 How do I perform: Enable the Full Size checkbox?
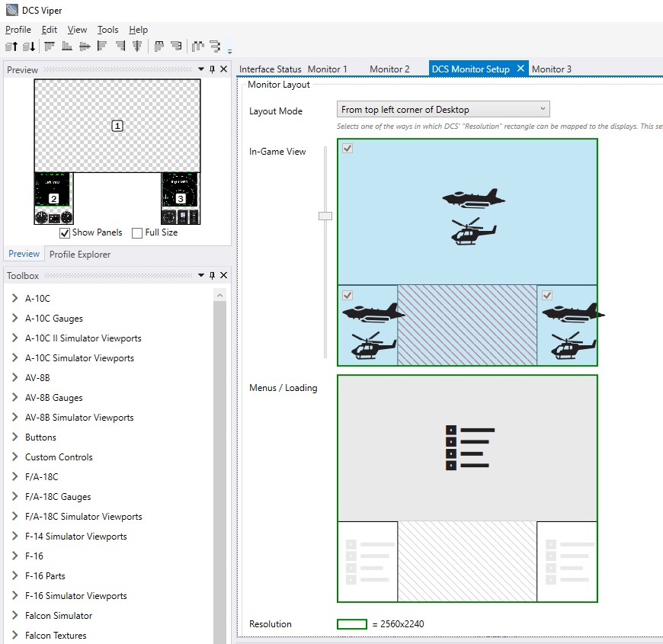pos(137,233)
